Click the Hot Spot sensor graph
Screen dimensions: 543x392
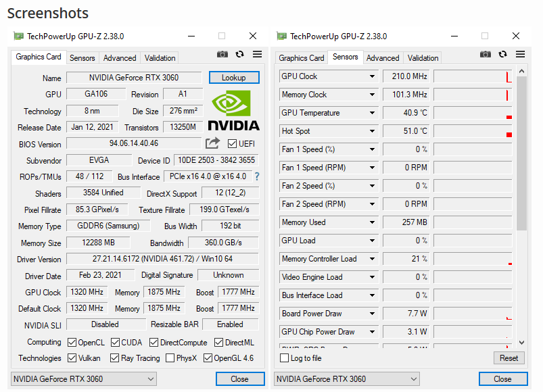click(473, 131)
